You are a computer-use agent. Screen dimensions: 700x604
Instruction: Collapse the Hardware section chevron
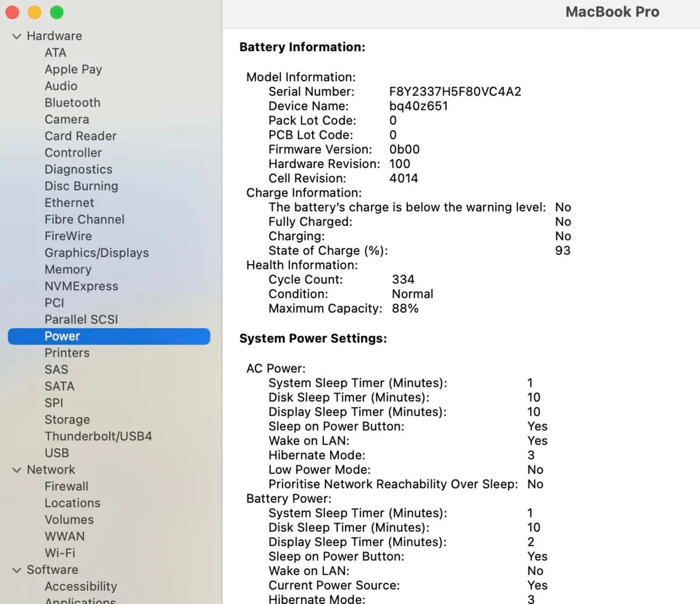tap(16, 36)
